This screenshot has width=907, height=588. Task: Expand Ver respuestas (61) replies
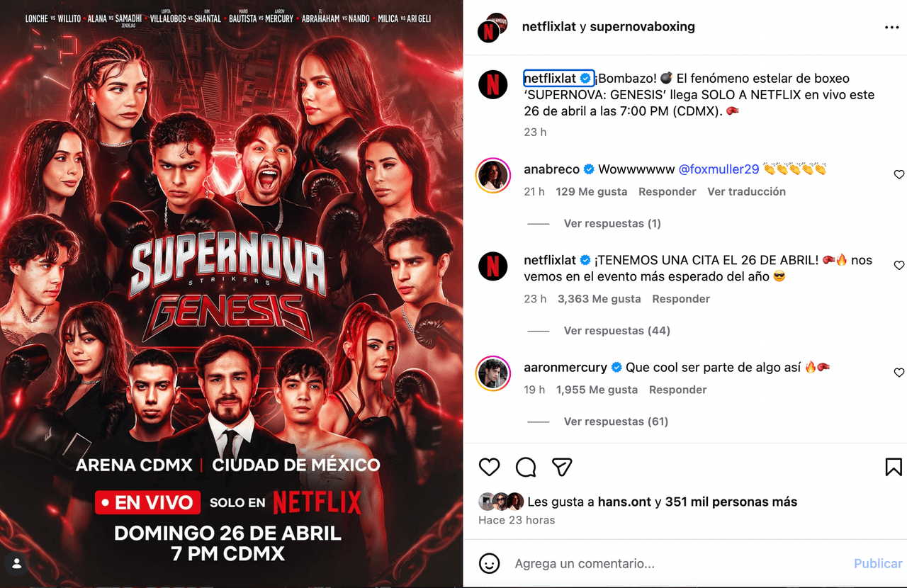pos(616,421)
